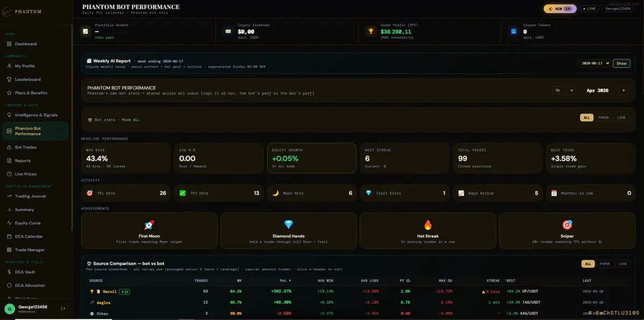
Task: Click the Show button for weekly report
Action: 621,63
